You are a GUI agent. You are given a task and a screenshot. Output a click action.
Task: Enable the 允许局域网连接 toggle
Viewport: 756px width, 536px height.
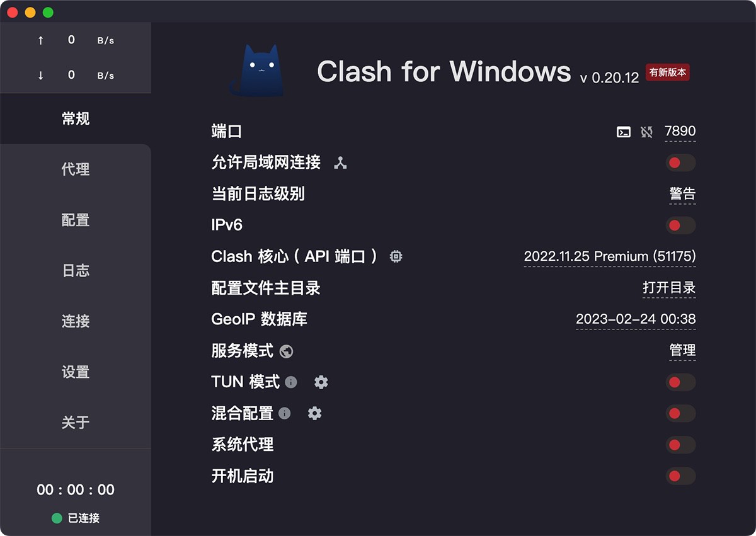pyautogui.click(x=680, y=163)
